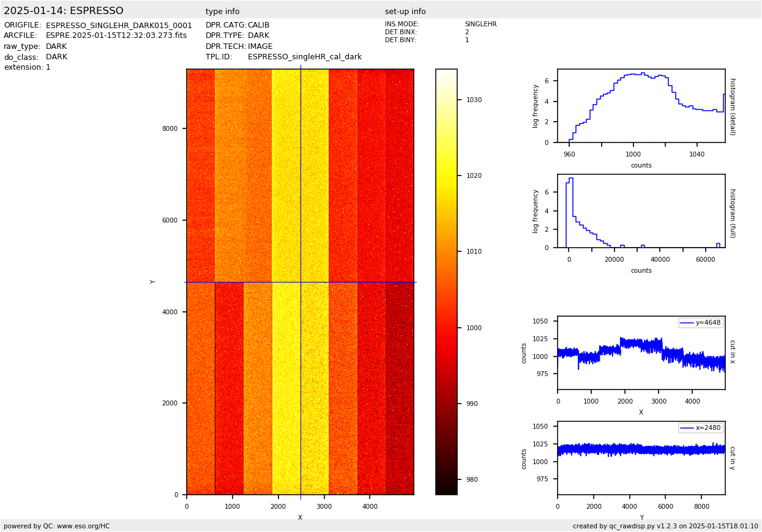Screen dimensions: 762x532
Task: Click the 'created by qc_rawdisp.py' footer text
Action: tap(665, 526)
